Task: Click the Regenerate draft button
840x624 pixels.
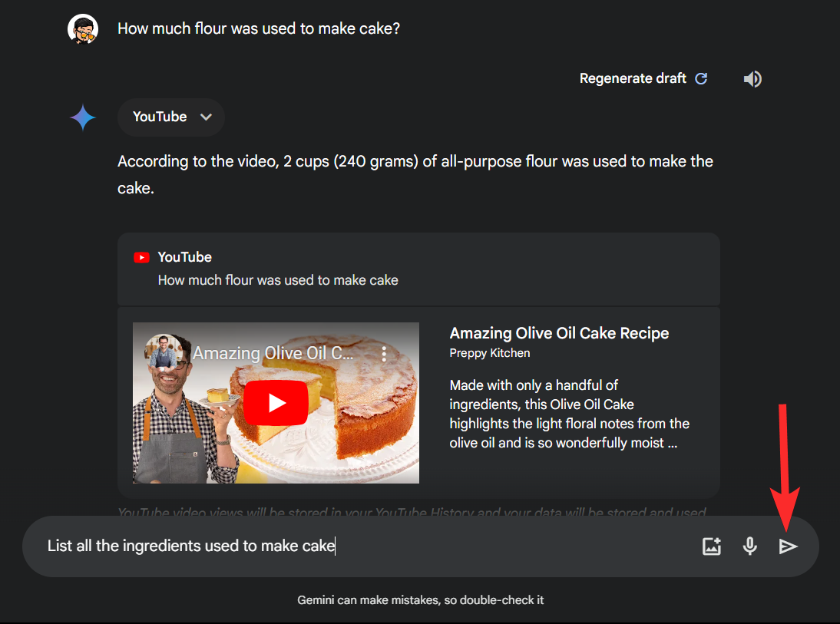Action: [644, 79]
